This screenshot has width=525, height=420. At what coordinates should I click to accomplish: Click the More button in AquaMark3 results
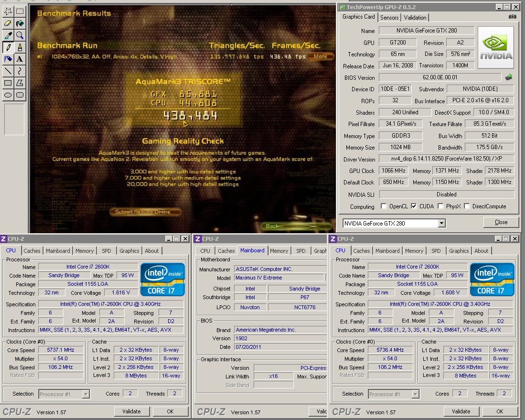pyautogui.click(x=321, y=56)
